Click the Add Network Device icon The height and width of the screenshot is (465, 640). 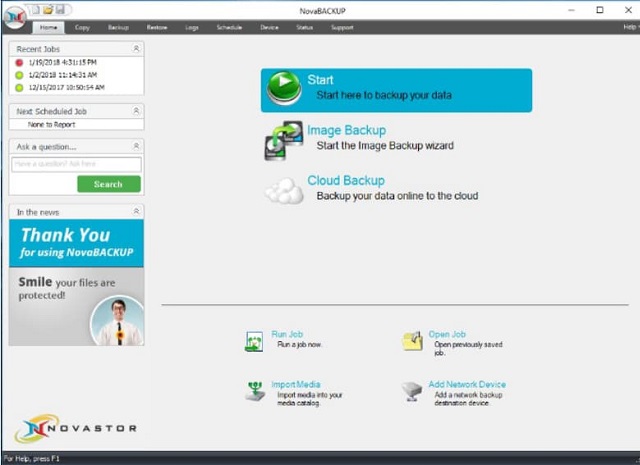pos(411,391)
